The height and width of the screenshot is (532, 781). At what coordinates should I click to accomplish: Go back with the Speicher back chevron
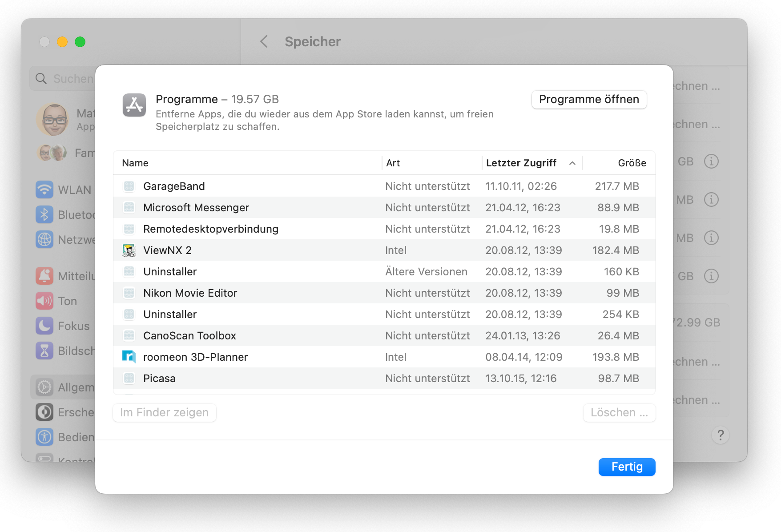point(264,42)
